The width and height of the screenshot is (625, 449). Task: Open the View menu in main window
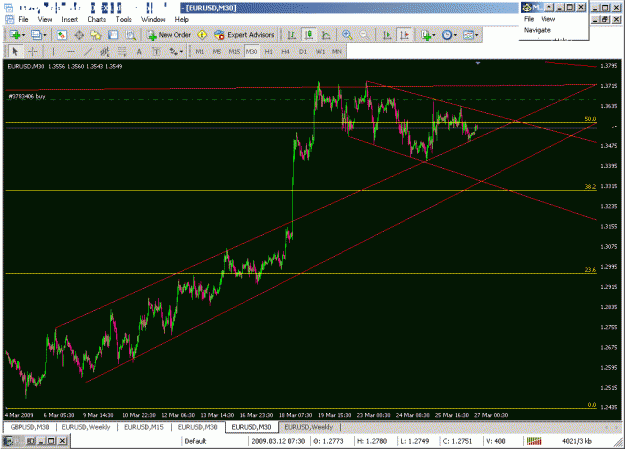click(45, 19)
